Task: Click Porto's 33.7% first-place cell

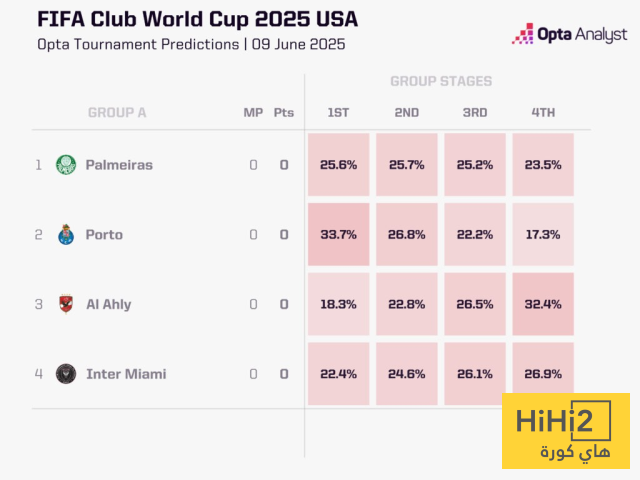Action: [x=338, y=234]
